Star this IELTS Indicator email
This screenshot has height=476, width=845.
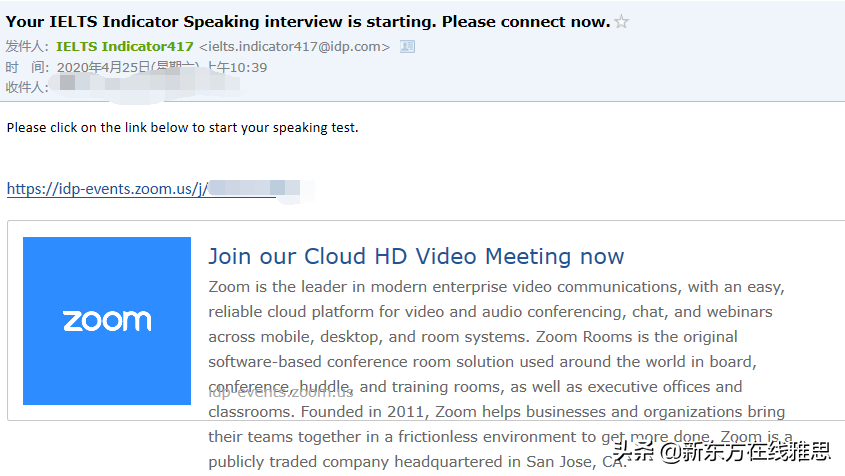pyautogui.click(x=622, y=22)
